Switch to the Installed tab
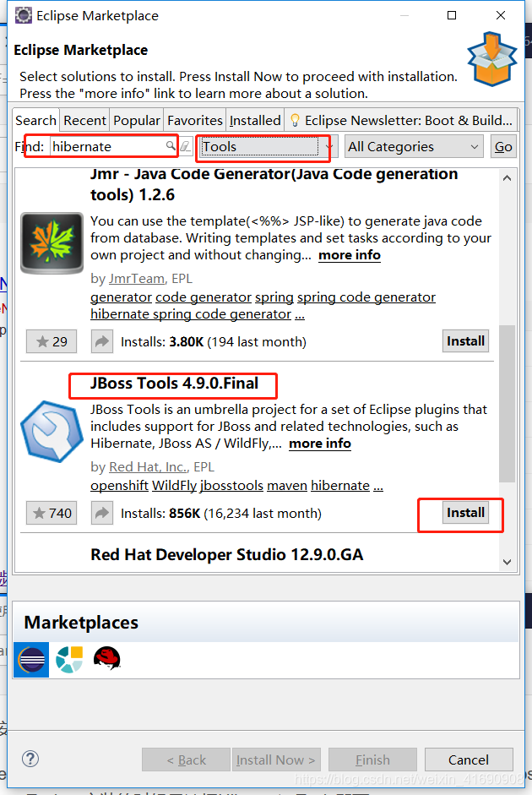The image size is (532, 795). 255,120
